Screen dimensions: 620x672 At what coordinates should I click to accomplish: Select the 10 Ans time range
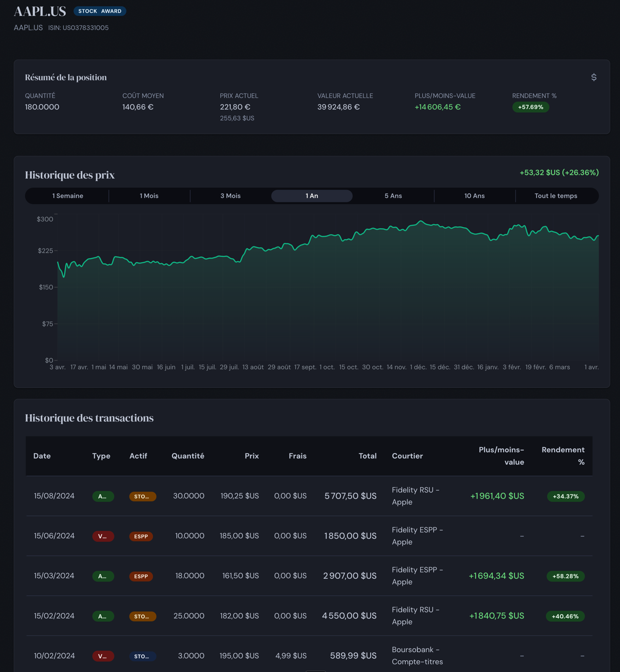pyautogui.click(x=474, y=196)
